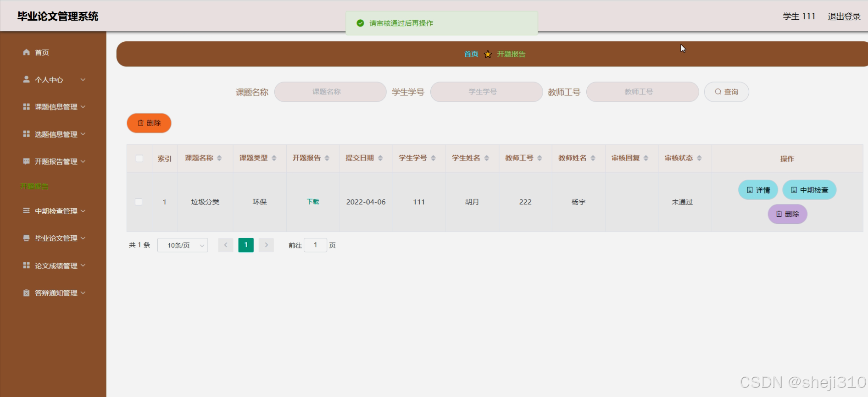Click the sort arrows on the 学生学号 column
This screenshot has height=397, width=868.
[x=433, y=158]
